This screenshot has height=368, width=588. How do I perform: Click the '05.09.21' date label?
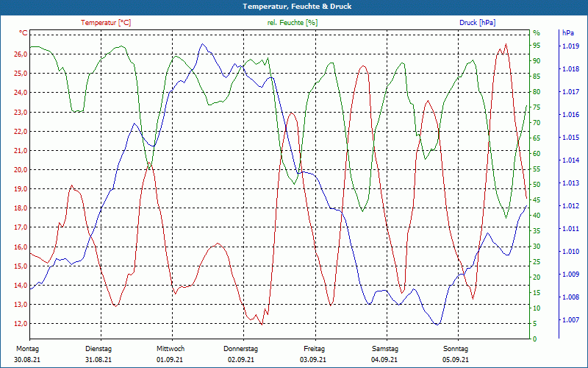(x=456, y=360)
